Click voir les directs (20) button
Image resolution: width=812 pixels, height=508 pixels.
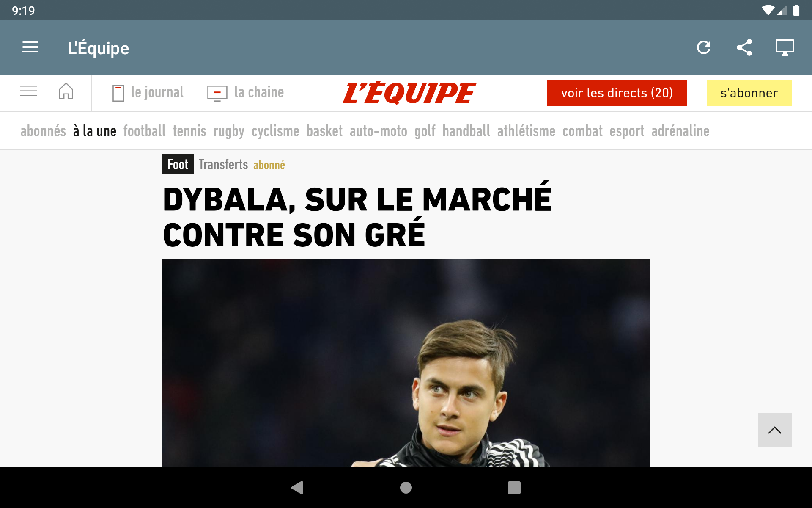[x=617, y=93]
